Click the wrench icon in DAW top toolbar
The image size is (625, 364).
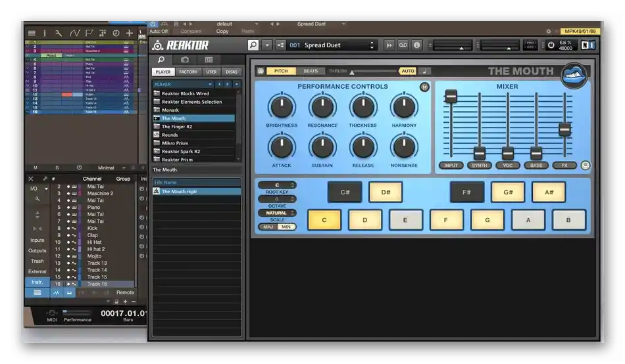(59, 33)
